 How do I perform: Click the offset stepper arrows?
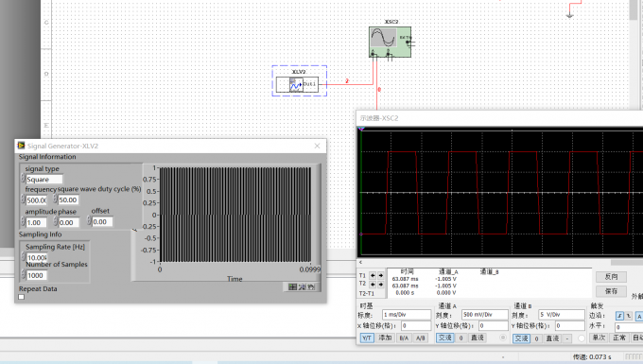click(x=89, y=221)
